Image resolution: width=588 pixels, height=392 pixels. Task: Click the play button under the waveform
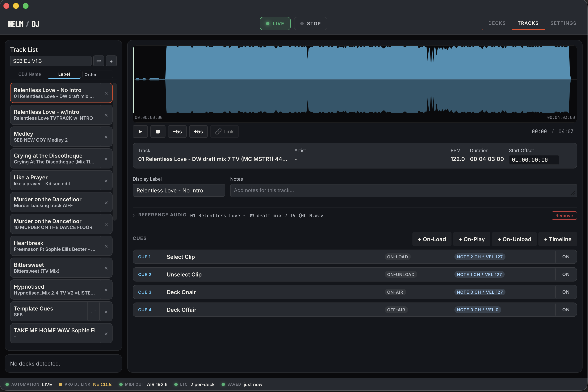click(x=140, y=132)
